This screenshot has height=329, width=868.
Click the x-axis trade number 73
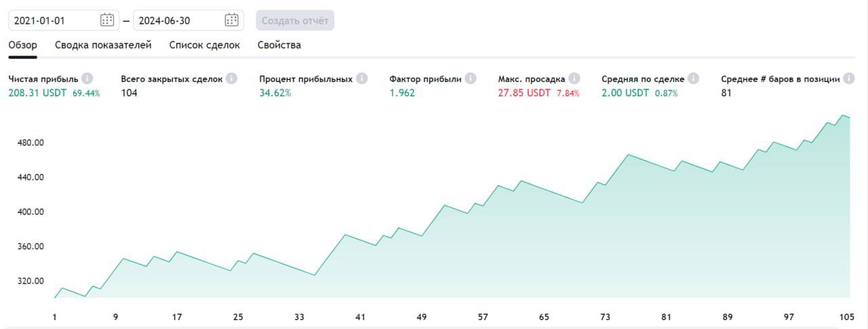(x=606, y=317)
